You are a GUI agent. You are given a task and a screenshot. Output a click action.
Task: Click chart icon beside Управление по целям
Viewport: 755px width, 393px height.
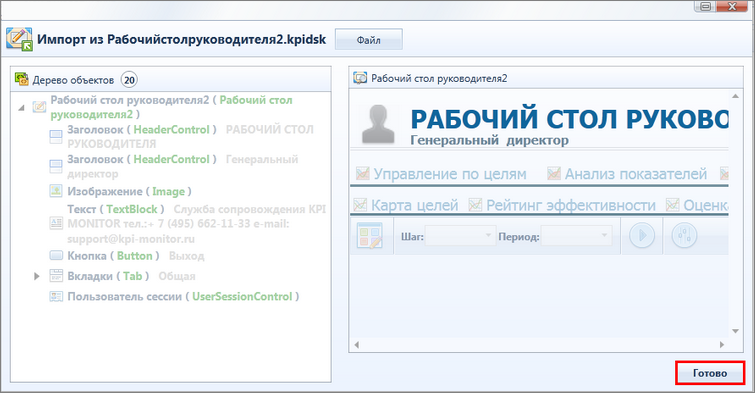pos(363,173)
